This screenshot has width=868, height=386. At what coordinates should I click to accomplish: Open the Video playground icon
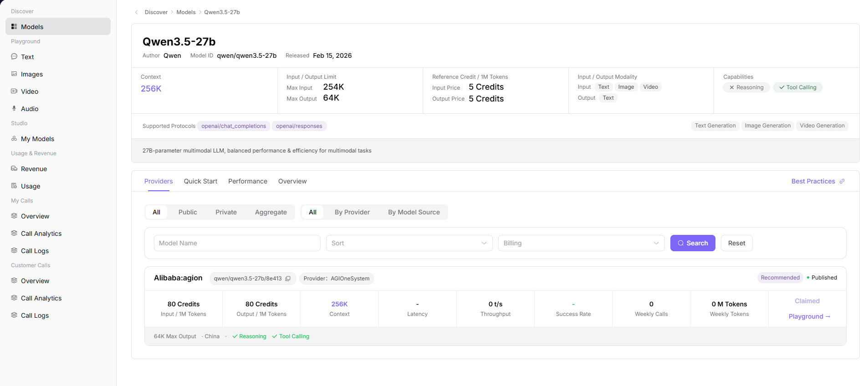click(x=14, y=91)
